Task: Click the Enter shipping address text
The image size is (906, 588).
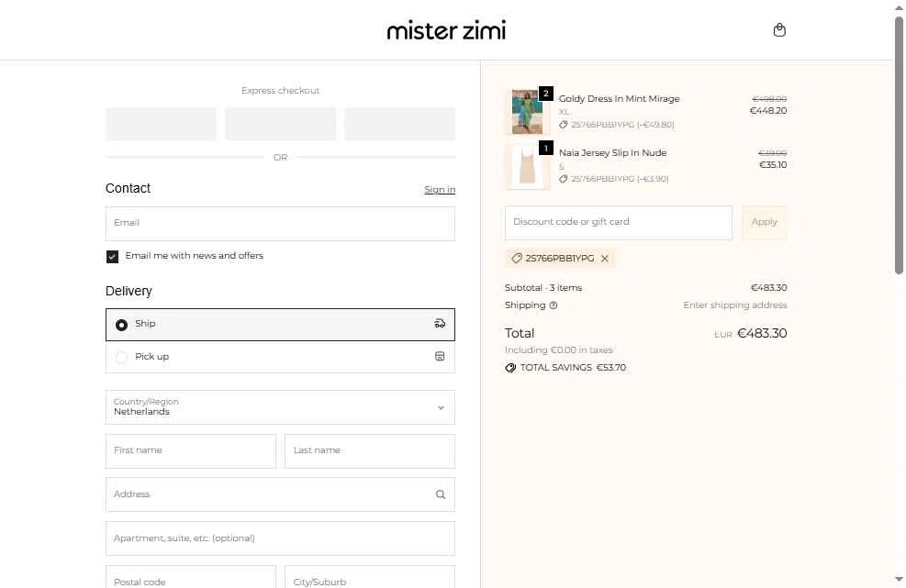Action: [x=735, y=305]
